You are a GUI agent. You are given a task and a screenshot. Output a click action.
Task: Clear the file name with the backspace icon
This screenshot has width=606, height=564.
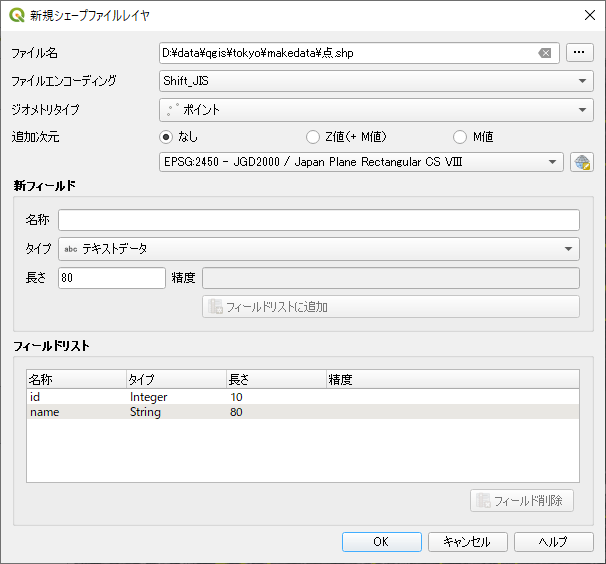click(x=545, y=53)
